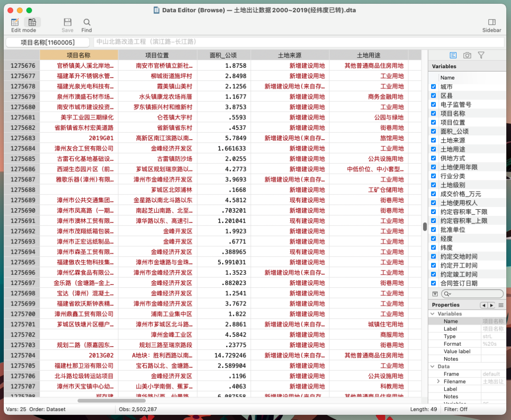The width and height of the screenshot is (511, 420).
Task: Click Filter: Off in the status bar
Action: click(456, 409)
